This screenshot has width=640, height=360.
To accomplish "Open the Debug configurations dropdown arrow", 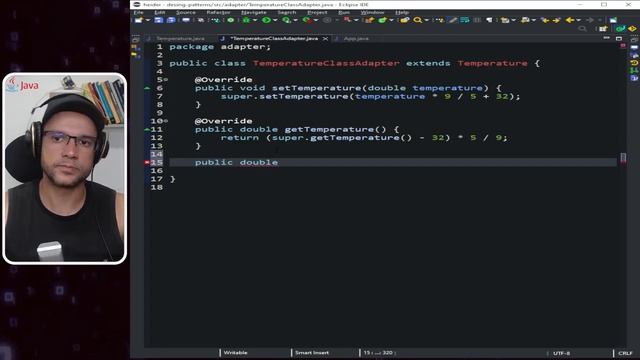I will tap(255, 20).
